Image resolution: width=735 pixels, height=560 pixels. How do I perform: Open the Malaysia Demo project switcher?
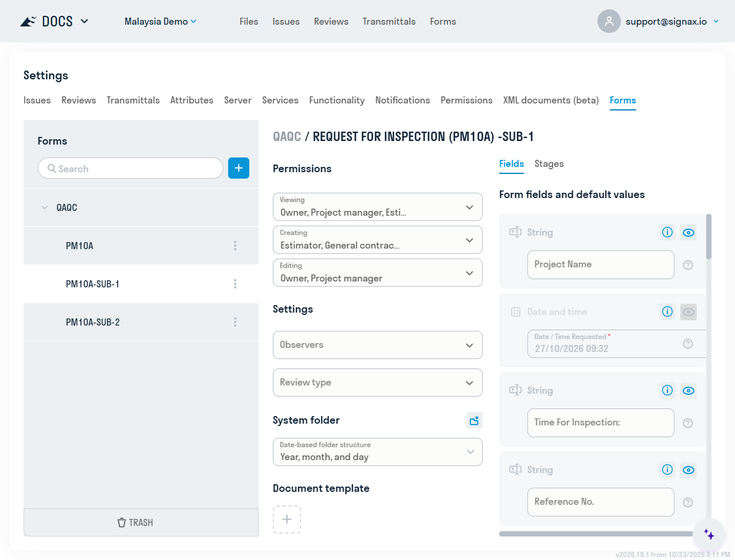[x=161, y=22]
